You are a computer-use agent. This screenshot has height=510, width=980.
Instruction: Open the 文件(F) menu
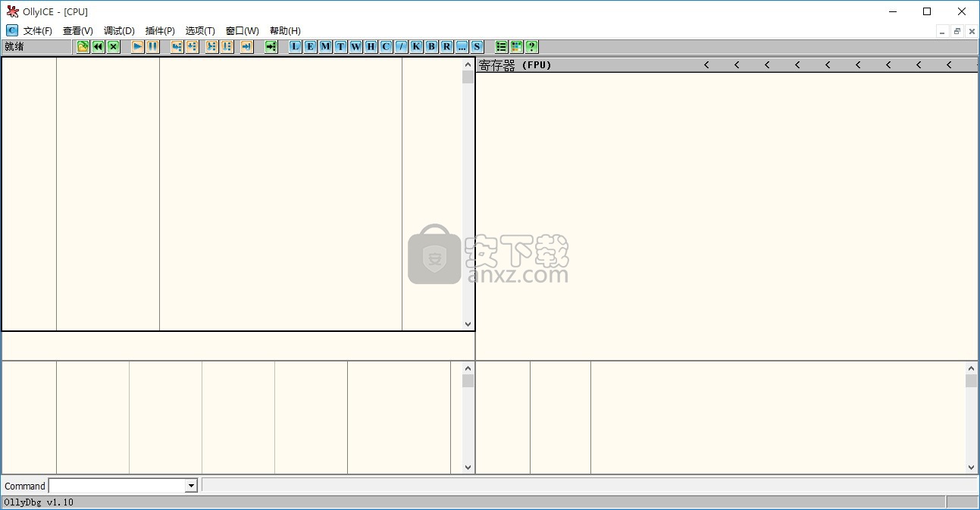point(38,31)
